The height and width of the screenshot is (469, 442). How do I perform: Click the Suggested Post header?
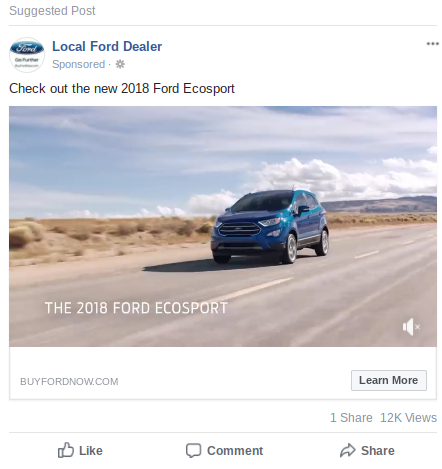[52, 11]
